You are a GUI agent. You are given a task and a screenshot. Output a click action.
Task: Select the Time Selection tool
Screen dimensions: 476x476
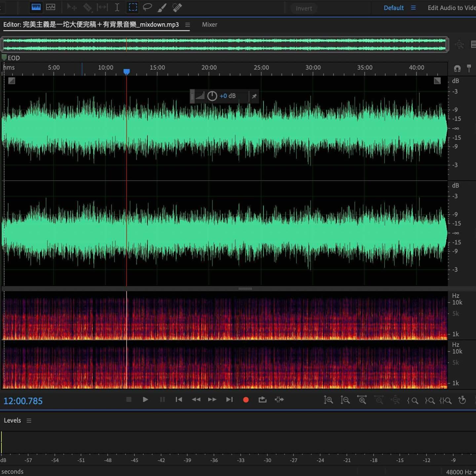click(x=117, y=7)
